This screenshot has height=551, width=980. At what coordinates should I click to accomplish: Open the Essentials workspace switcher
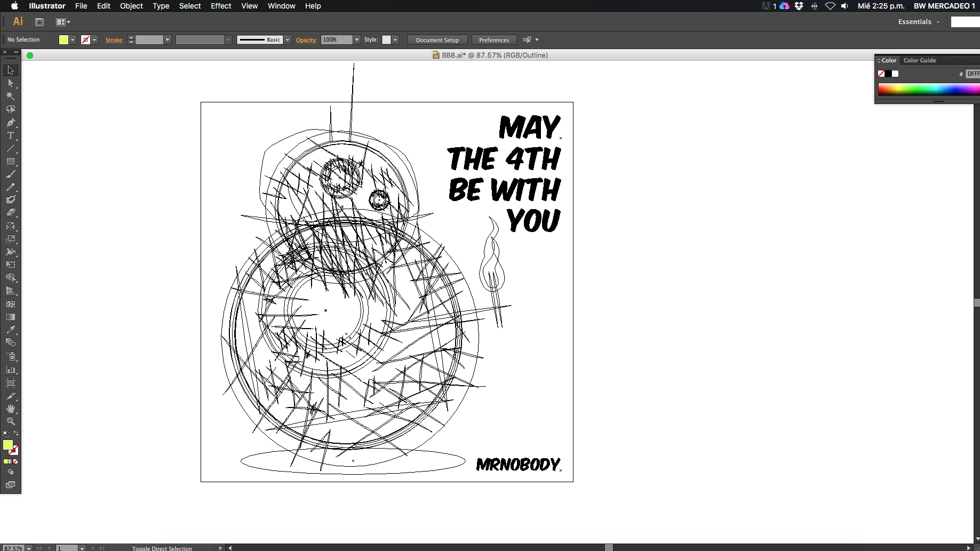(x=918, y=22)
